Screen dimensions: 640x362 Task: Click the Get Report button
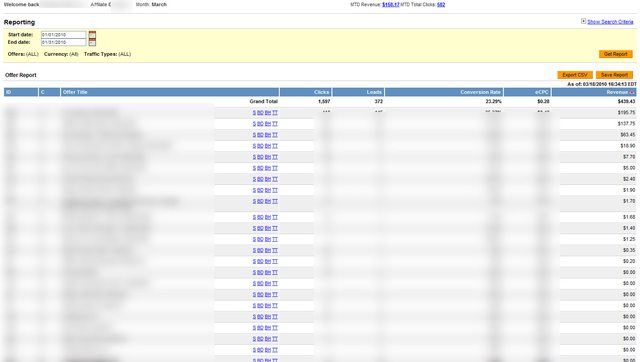coord(616,54)
